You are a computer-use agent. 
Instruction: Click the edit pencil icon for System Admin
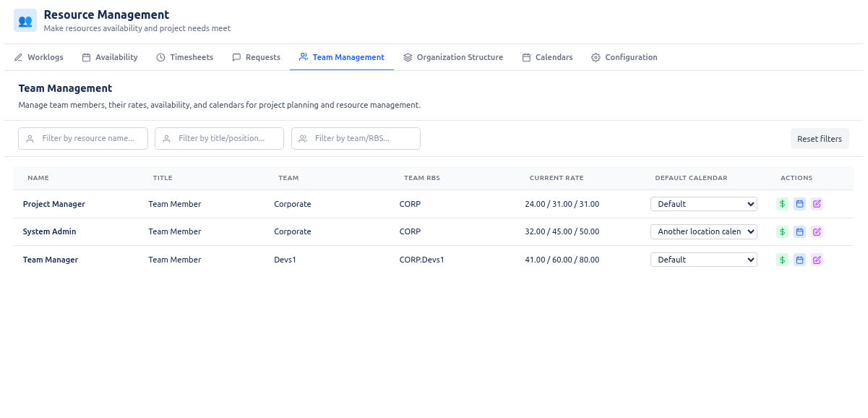click(x=817, y=231)
